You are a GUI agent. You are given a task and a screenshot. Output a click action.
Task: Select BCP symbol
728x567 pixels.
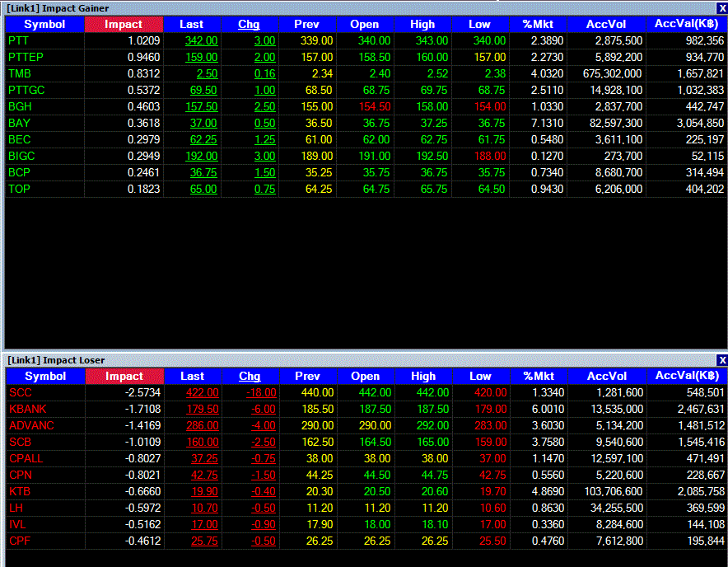(x=19, y=173)
